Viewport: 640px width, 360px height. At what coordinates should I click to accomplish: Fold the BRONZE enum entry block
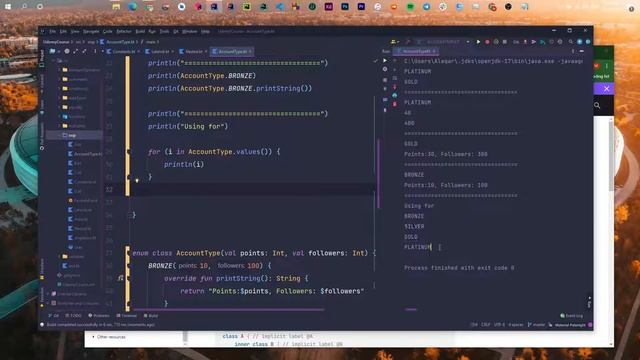click(128, 266)
